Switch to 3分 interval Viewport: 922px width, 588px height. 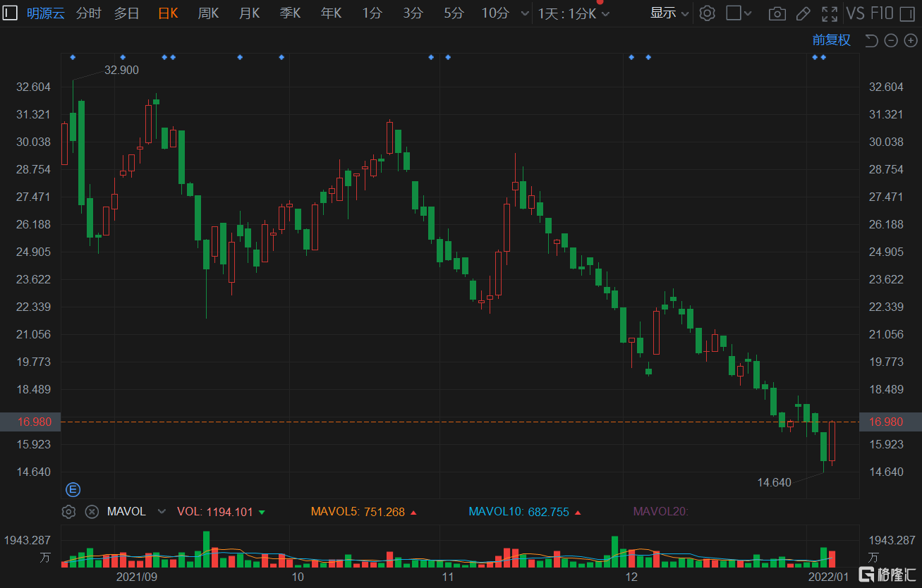tap(413, 13)
